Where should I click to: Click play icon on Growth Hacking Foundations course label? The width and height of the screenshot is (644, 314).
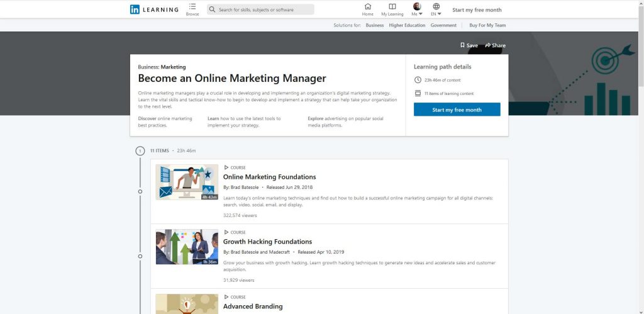226,232
